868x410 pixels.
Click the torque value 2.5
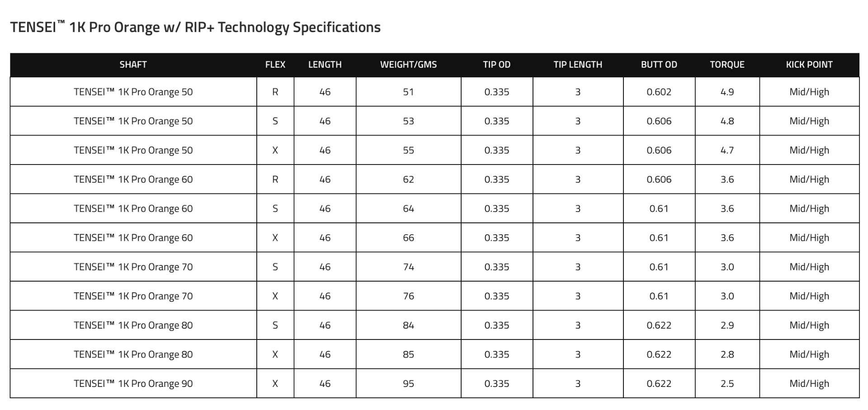(x=727, y=383)
